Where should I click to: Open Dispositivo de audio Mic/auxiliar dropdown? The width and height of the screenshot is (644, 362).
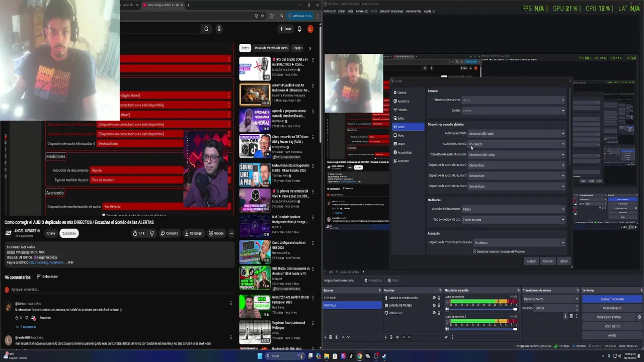click(517, 155)
